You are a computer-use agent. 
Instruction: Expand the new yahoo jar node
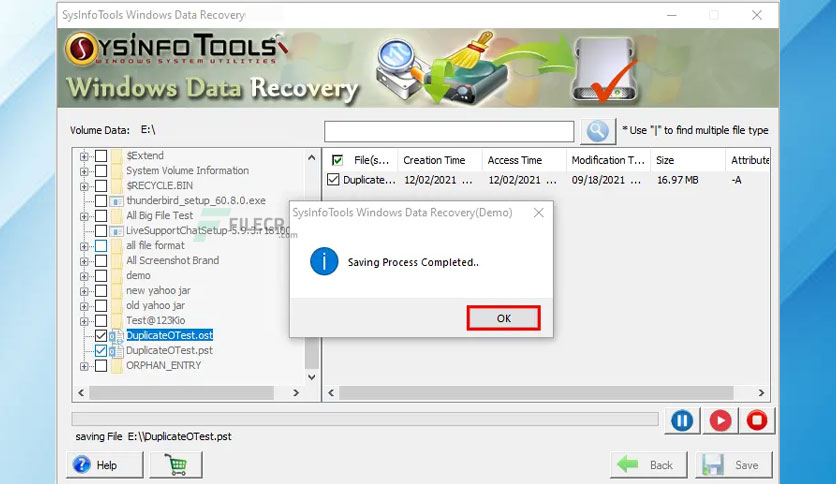pyautogui.click(x=84, y=291)
